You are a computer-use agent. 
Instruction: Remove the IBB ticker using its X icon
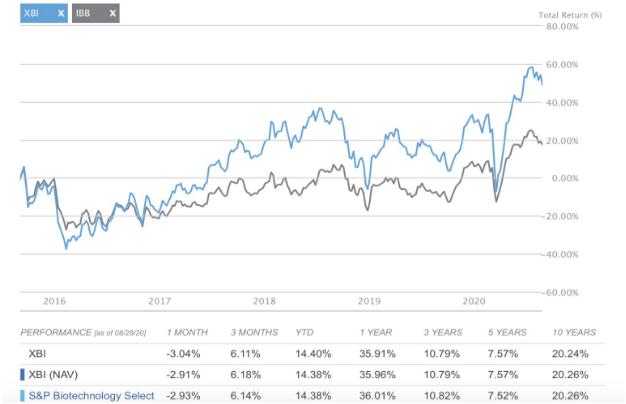[x=112, y=13]
